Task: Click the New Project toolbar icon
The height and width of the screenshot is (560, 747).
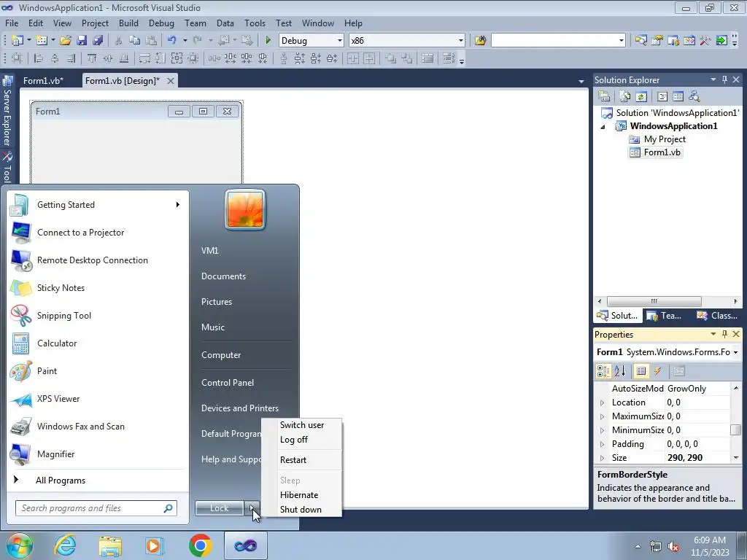Action: (x=18, y=41)
